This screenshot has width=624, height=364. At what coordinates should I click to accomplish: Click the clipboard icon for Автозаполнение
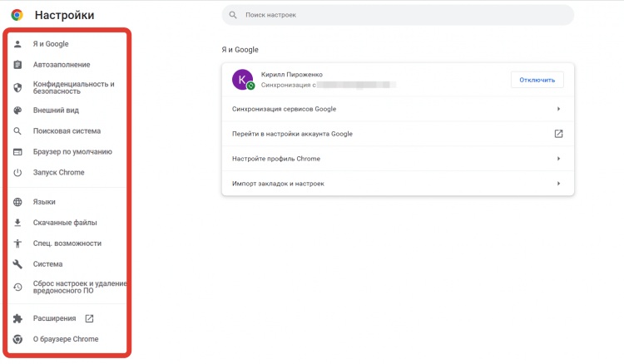pyautogui.click(x=17, y=65)
